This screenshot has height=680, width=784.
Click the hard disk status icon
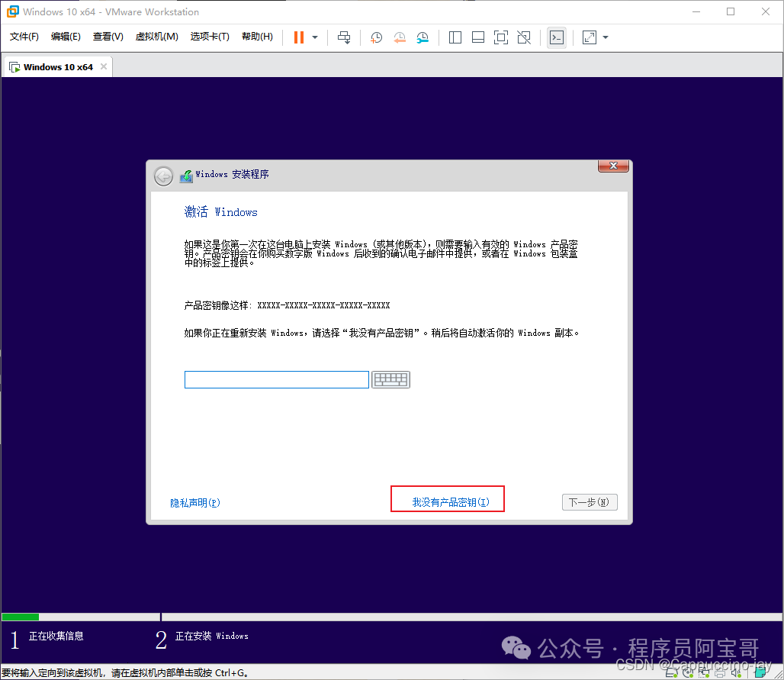coord(671,672)
